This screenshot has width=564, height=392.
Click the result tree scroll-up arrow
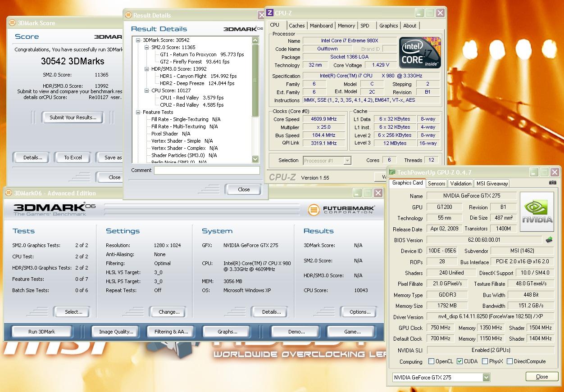(x=255, y=41)
